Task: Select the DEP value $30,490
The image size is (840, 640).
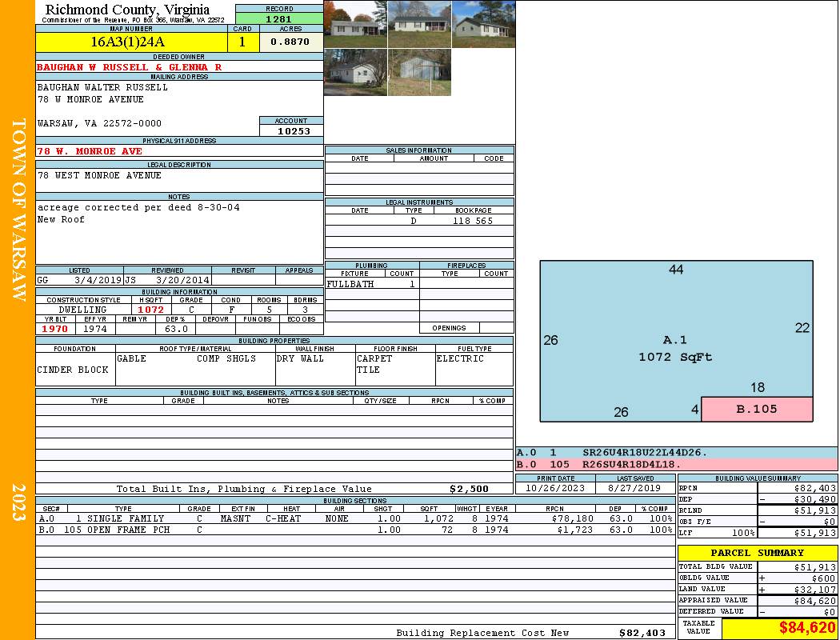Action: point(815,499)
